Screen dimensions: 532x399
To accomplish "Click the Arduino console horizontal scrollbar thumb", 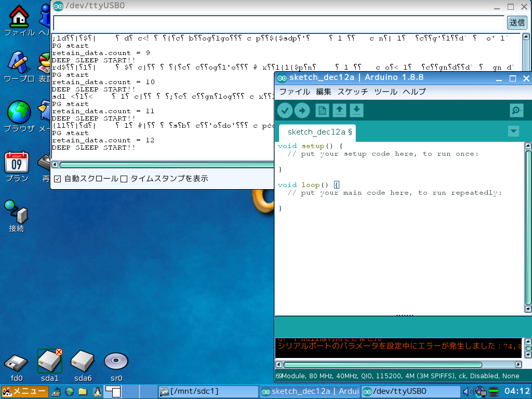I will pyautogui.click(x=382, y=365).
